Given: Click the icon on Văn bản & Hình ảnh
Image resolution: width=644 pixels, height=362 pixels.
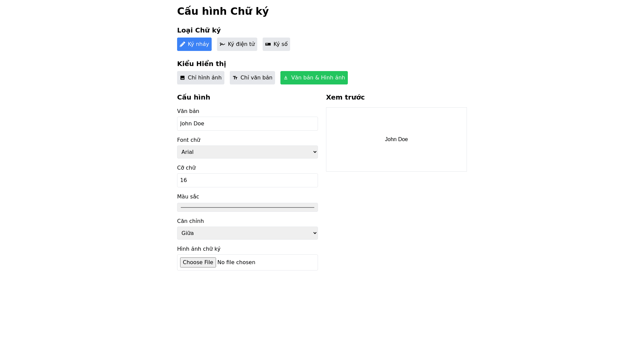Looking at the screenshot, I should pos(286,78).
